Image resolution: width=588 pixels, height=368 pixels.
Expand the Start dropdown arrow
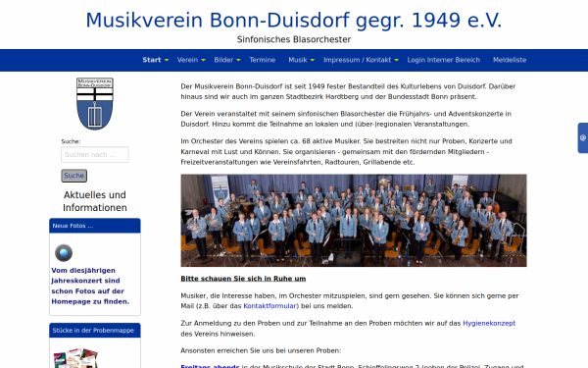(x=167, y=60)
